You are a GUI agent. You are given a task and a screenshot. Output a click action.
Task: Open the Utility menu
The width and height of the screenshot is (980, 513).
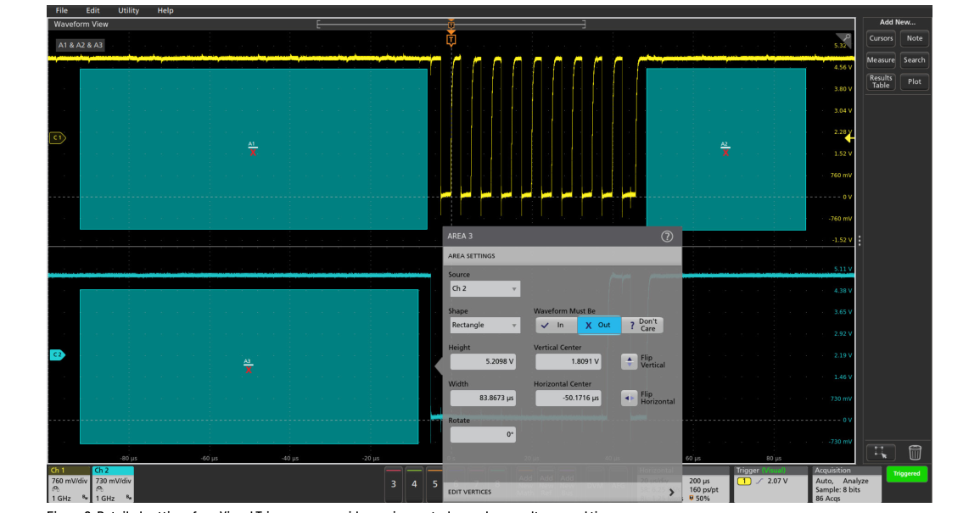[129, 11]
